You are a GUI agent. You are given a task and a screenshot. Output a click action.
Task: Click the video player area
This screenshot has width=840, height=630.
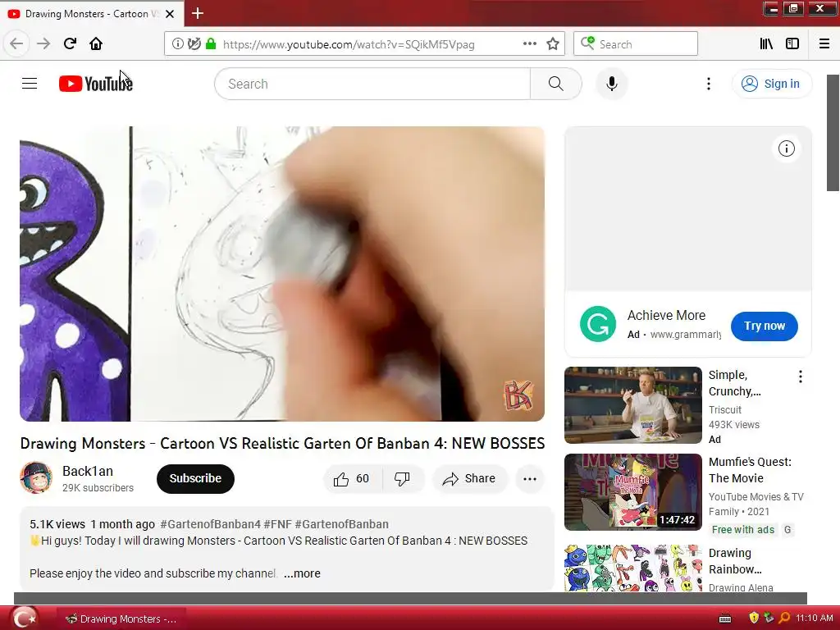click(282, 274)
